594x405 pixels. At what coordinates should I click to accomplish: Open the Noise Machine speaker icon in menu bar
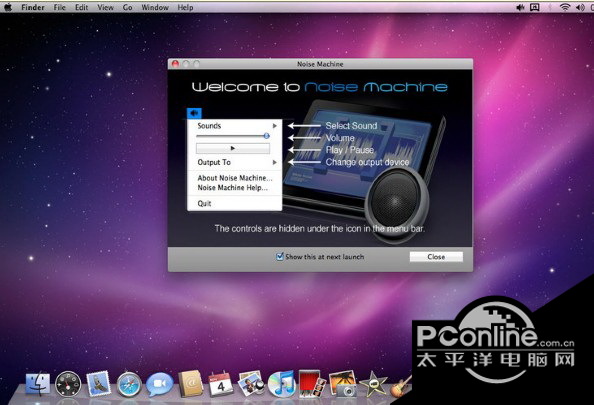coord(520,7)
